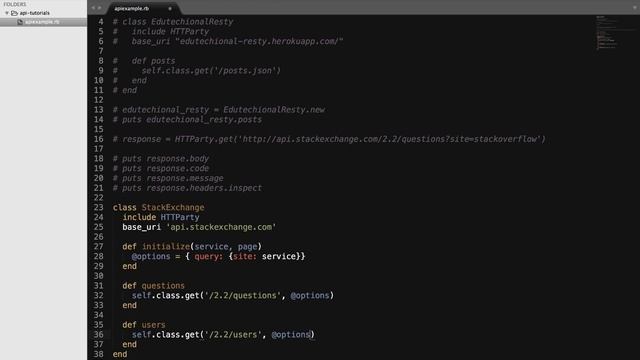Click the "# def posts" comment

tap(144, 61)
